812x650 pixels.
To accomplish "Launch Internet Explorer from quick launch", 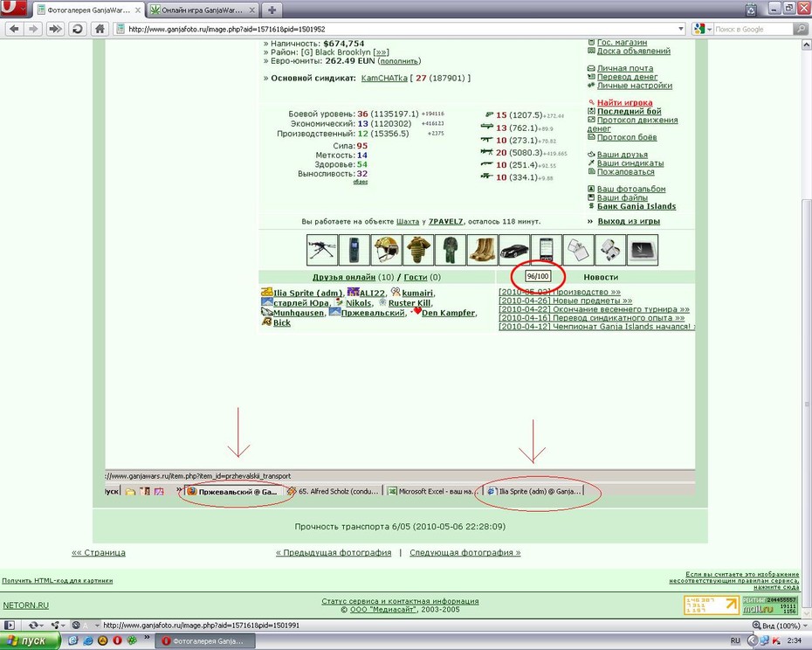I will pyautogui.click(x=88, y=641).
